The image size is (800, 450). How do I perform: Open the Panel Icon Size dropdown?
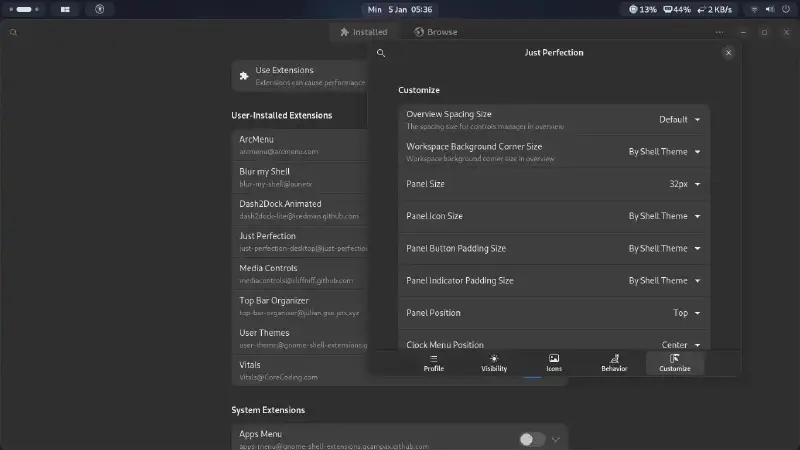[664, 216]
